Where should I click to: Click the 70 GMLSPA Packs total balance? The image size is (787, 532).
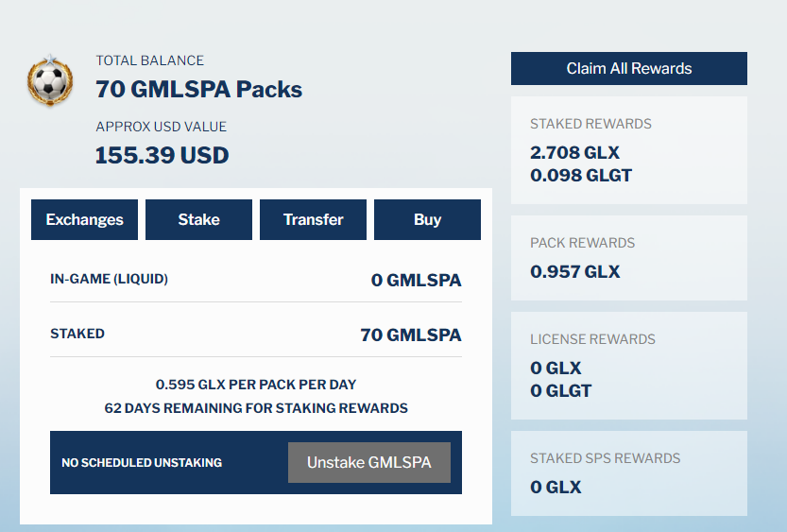[x=198, y=90]
